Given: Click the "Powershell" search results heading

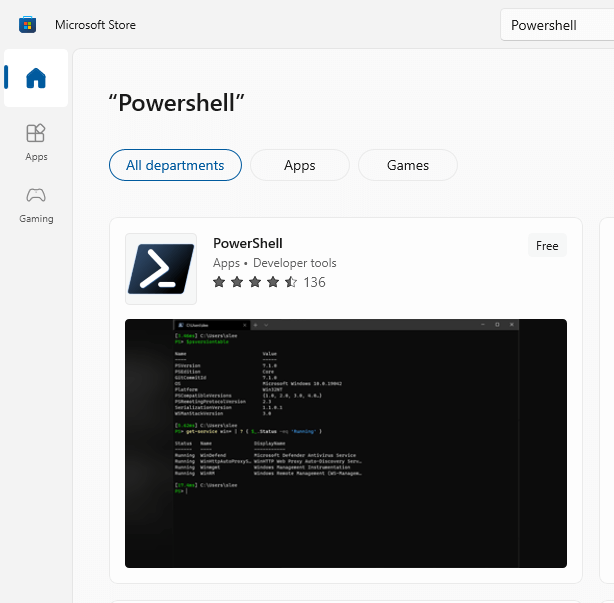Looking at the screenshot, I should [177, 103].
